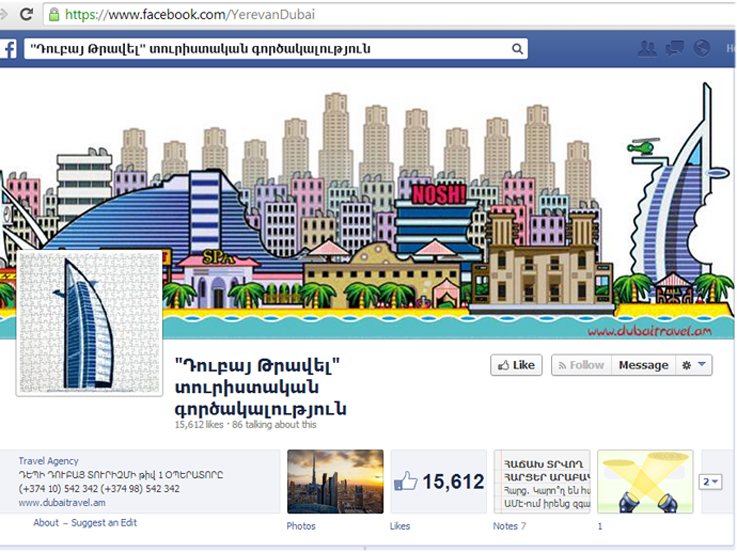Open the Notes thumbnail

pos(541,482)
